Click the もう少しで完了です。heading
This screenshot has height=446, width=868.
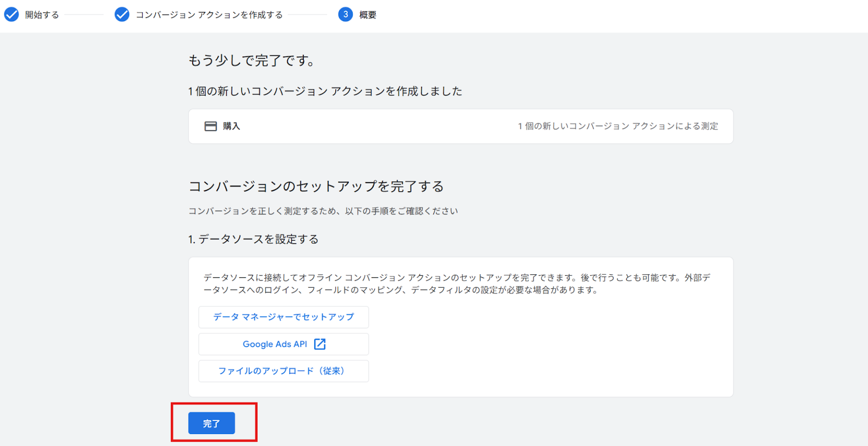pyautogui.click(x=252, y=61)
